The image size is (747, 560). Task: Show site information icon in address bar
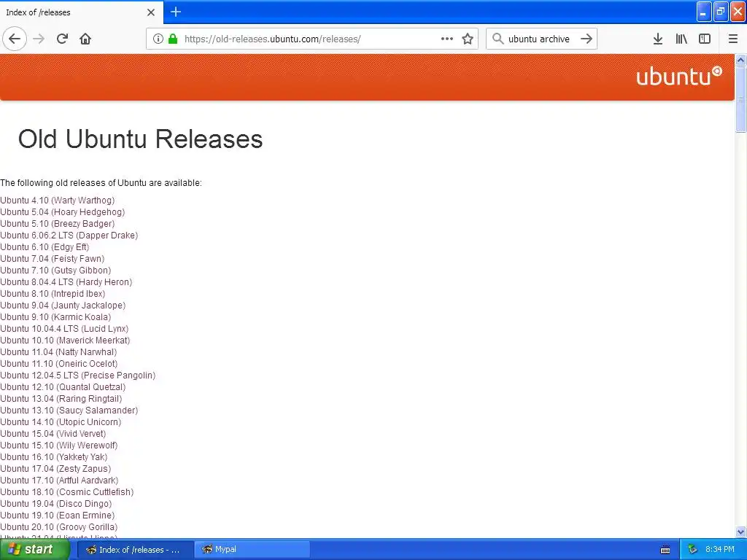(x=158, y=39)
